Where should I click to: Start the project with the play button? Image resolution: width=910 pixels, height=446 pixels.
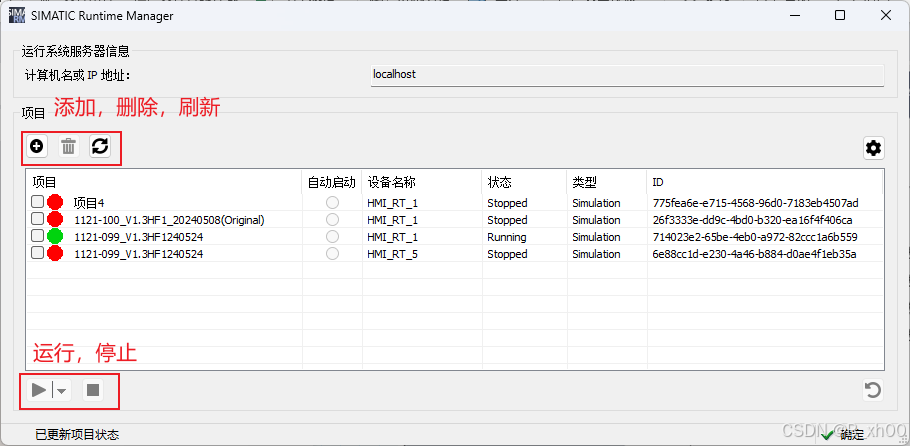39,390
